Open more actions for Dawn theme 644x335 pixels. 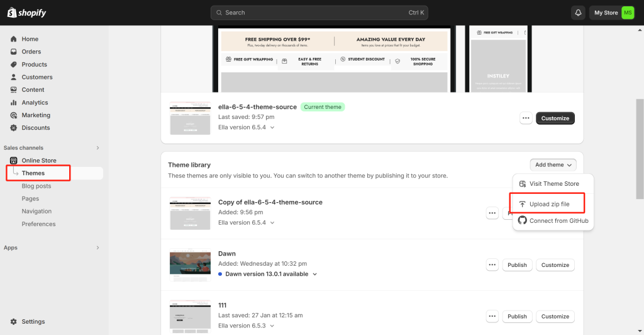pyautogui.click(x=492, y=265)
